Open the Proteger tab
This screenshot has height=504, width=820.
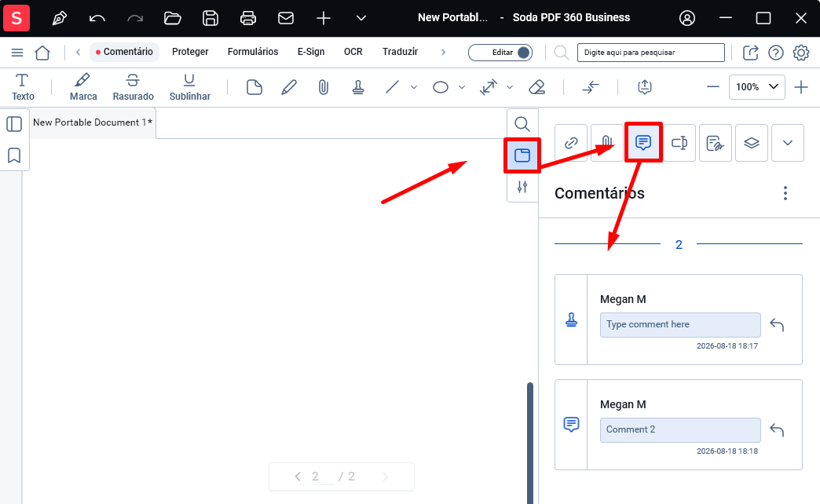click(x=190, y=52)
